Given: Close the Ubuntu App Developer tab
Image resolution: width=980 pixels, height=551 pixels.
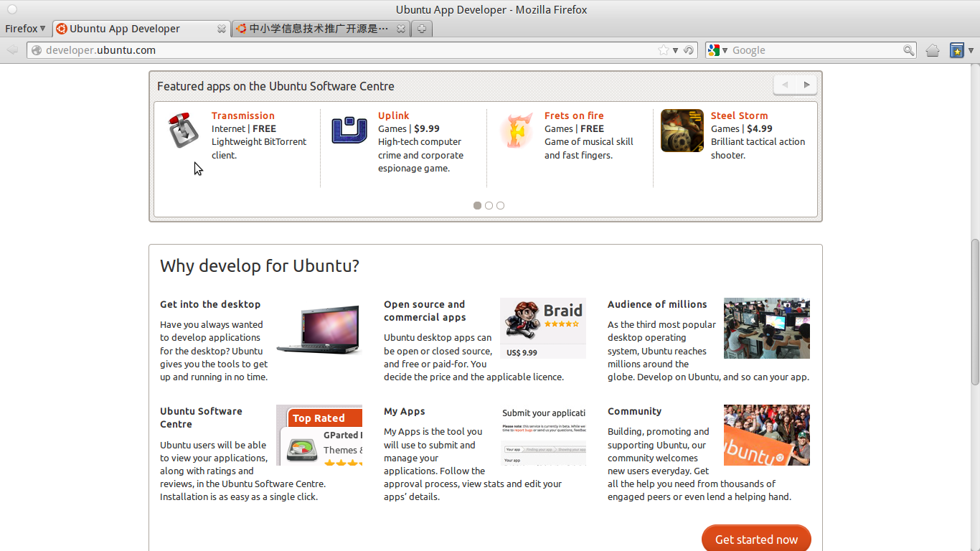Looking at the screenshot, I should click(x=221, y=29).
